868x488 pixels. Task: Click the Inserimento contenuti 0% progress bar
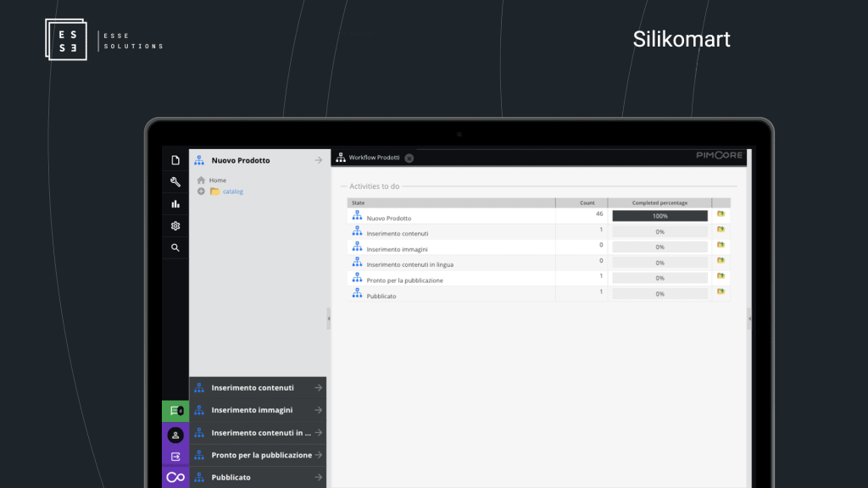(659, 231)
